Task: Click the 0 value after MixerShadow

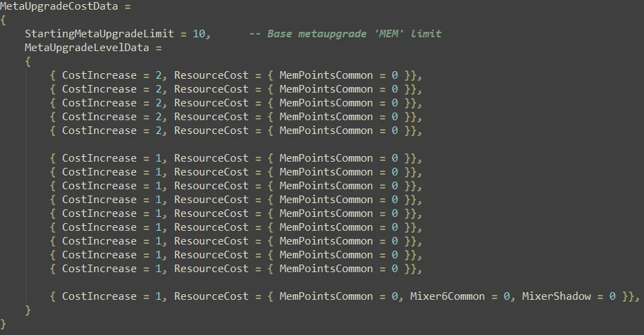Action: [612, 296]
